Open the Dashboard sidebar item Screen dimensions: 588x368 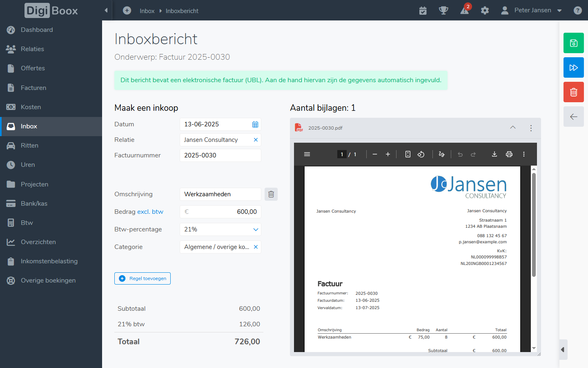pos(51,30)
